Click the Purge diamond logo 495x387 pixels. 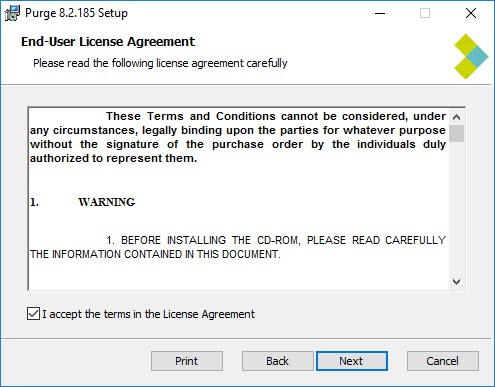pyautogui.click(x=471, y=56)
